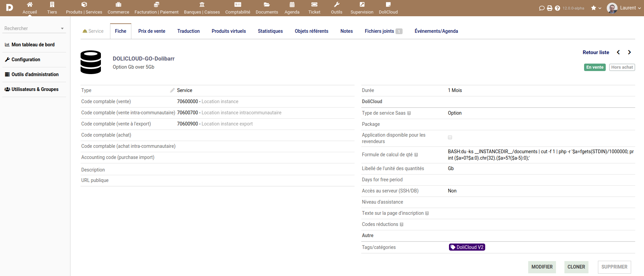Click the BASH formula text value
The height and width of the screenshot is (276, 644).
pos(541,155)
